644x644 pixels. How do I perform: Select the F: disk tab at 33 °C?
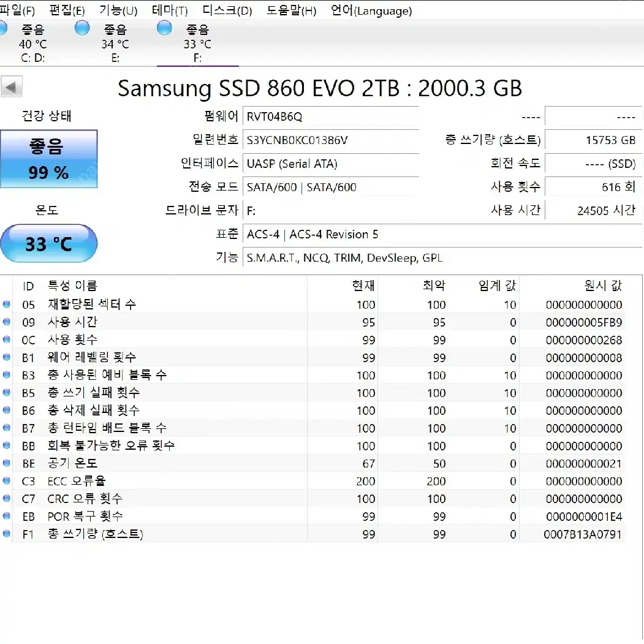pos(197,43)
